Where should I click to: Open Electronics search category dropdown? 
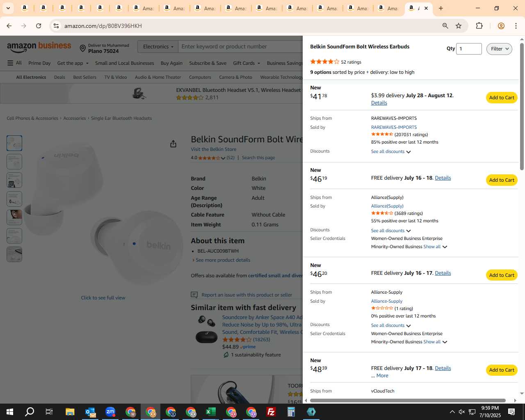pyautogui.click(x=157, y=47)
